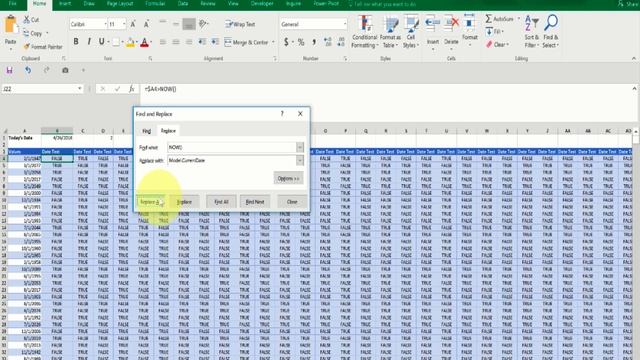The height and width of the screenshot is (360, 640).
Task: Switch to the Page Layout ribbon tab
Action: click(120, 4)
